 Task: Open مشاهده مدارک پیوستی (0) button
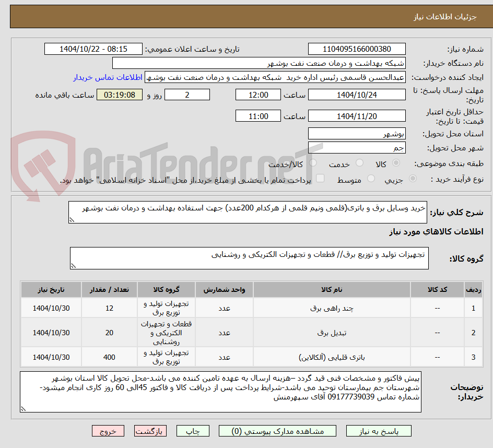pos(277,431)
